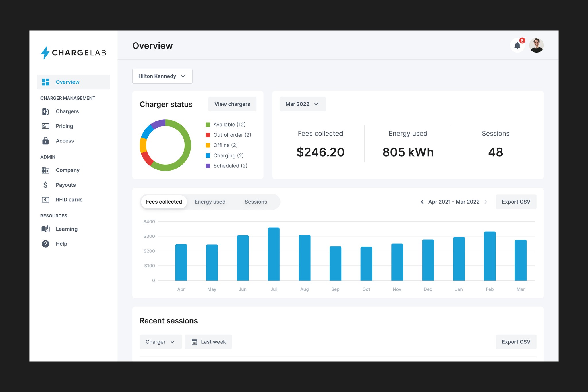The width and height of the screenshot is (588, 392).
Task: Click the Access padlock icon
Action: coord(46,141)
